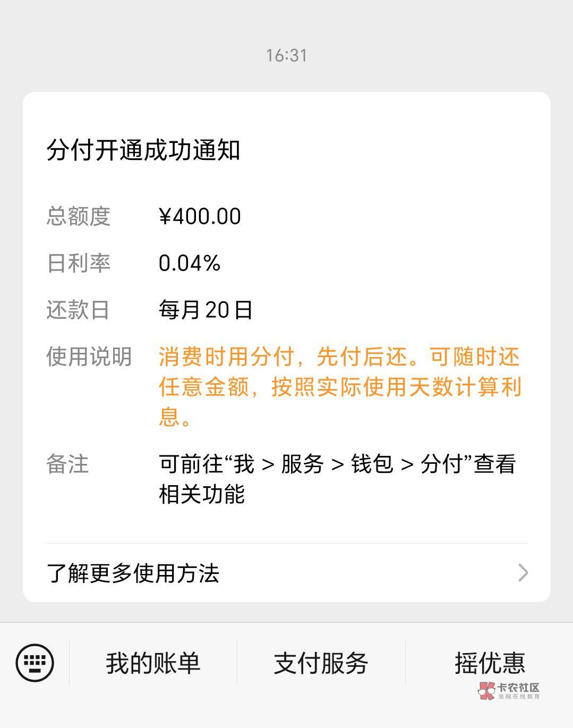Click the 16:31 message timestamp
The image size is (573, 728).
[x=286, y=55]
